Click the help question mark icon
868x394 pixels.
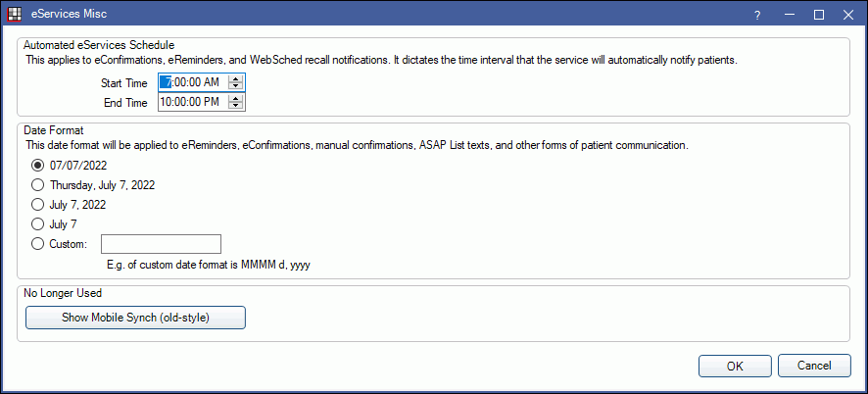757,16
